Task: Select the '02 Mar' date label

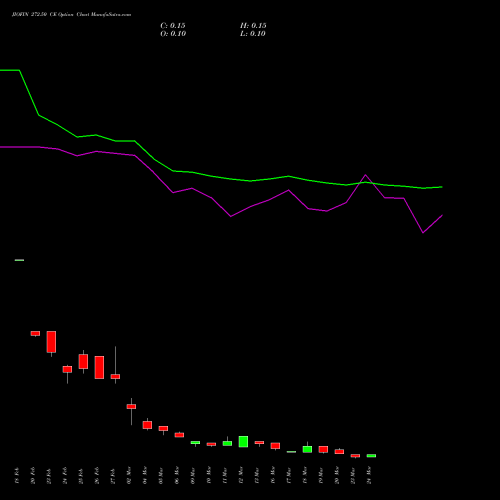Action: 129,476
